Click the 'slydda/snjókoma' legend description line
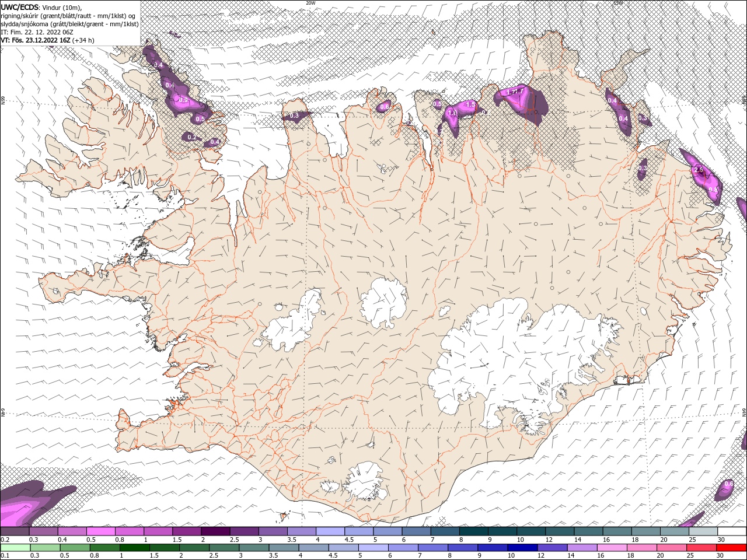This screenshot has width=747, height=560. 69,24
